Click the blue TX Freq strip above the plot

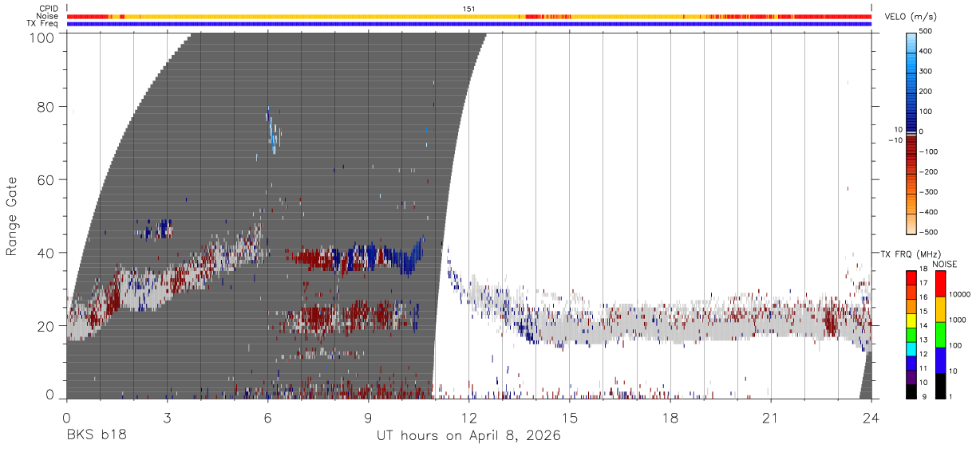[469, 24]
